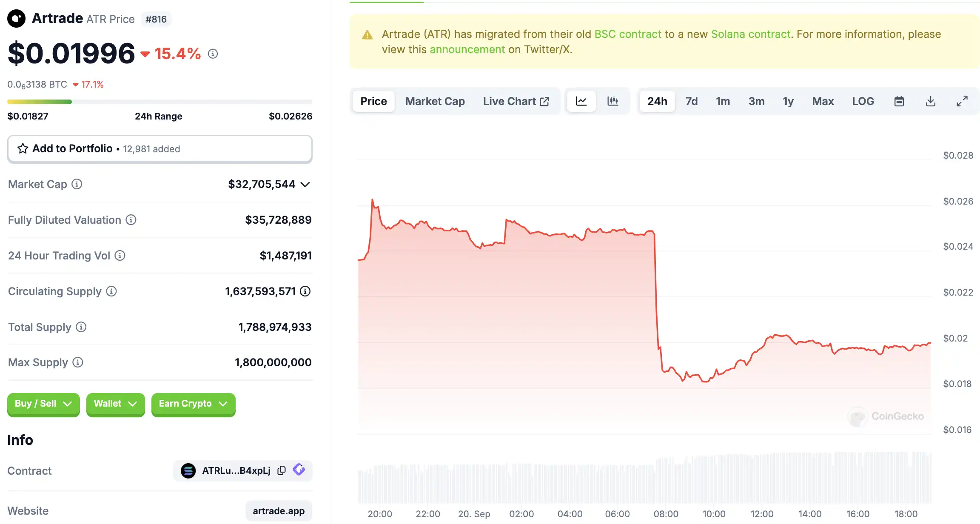Click the 24h Range progress bar
Screen dimensions: 980x524
click(x=160, y=102)
